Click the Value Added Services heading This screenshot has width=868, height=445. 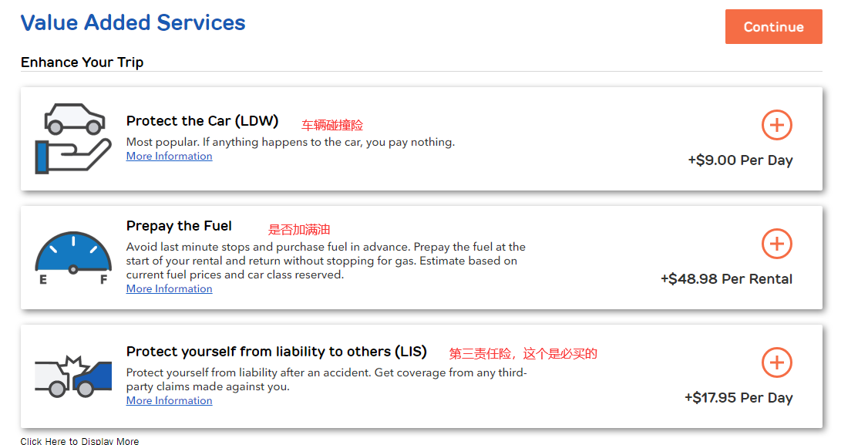pyautogui.click(x=133, y=23)
